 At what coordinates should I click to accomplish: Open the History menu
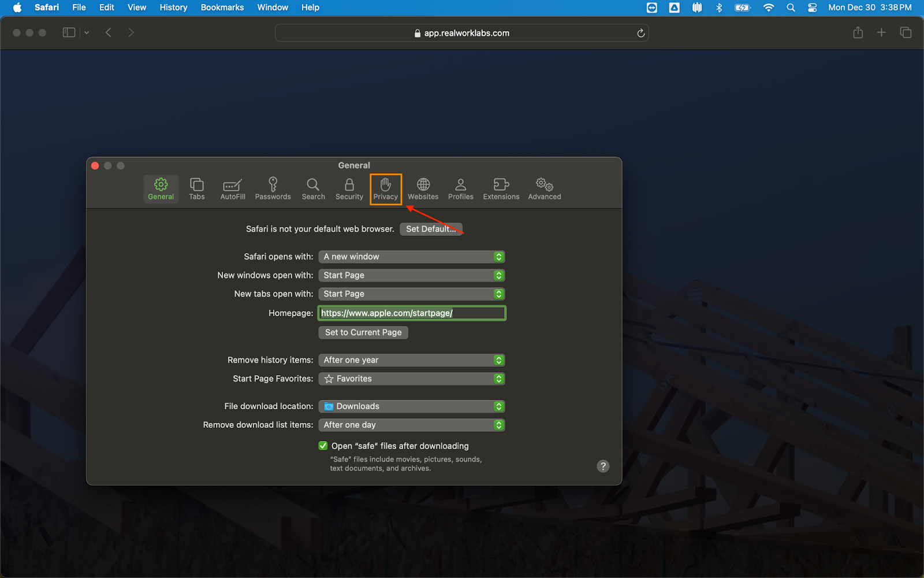coord(173,8)
